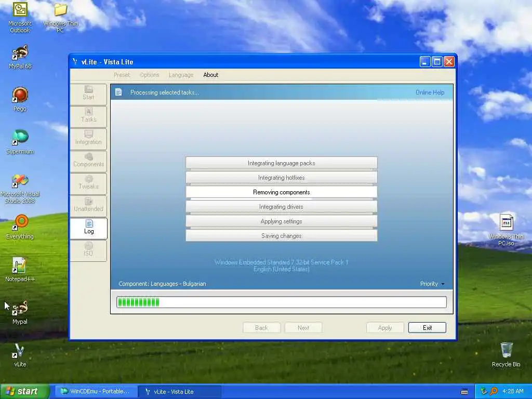This screenshot has height=399, width=532.
Task: Click the Integrating drivers step
Action: pyautogui.click(x=281, y=207)
